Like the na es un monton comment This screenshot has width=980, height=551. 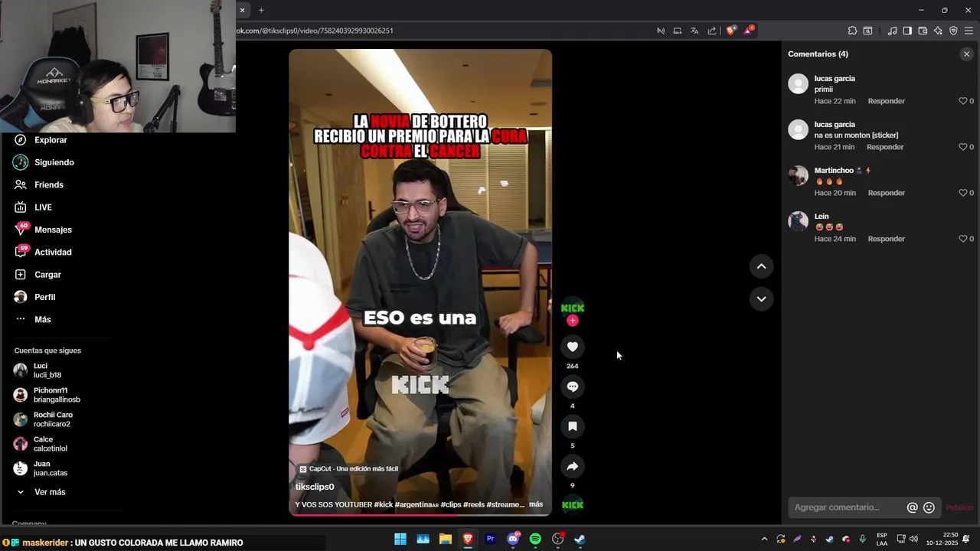963,147
